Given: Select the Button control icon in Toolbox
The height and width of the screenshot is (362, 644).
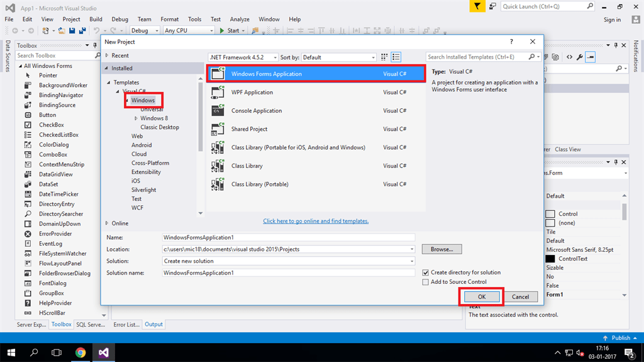Looking at the screenshot, I should point(28,115).
